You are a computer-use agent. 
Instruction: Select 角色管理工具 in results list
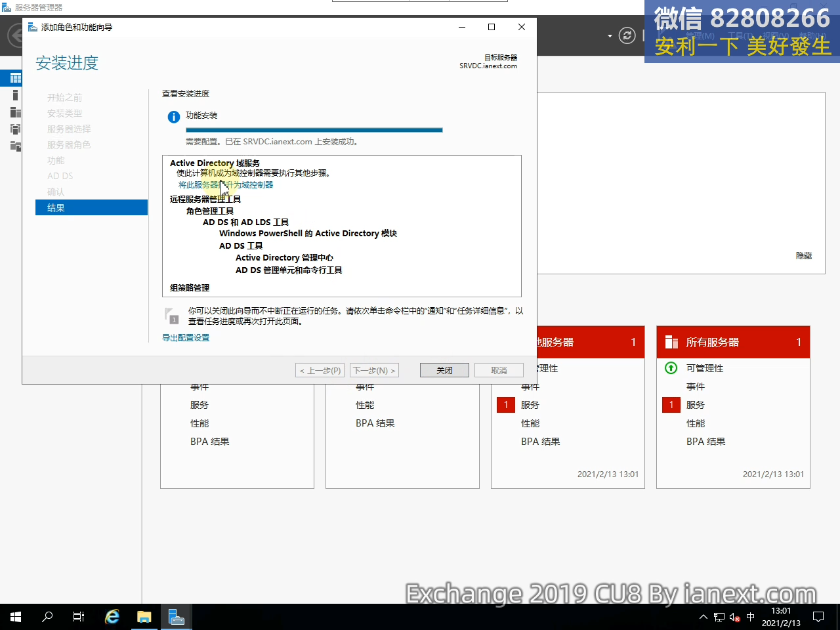click(x=209, y=211)
